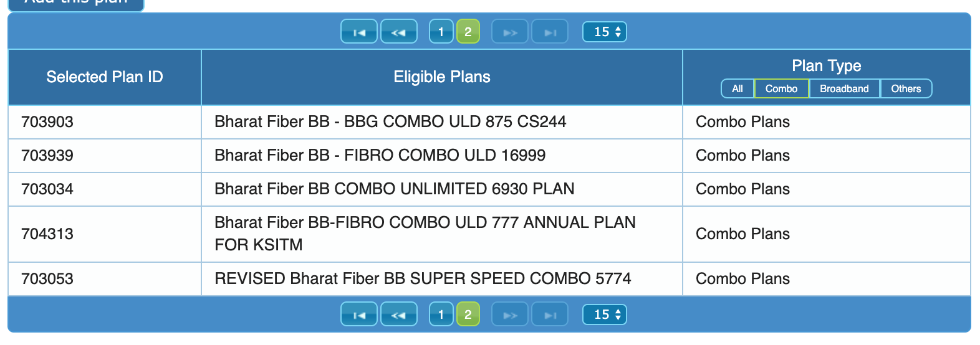Filter plan type by Broadband
This screenshot has height=345, width=980.
(x=844, y=88)
